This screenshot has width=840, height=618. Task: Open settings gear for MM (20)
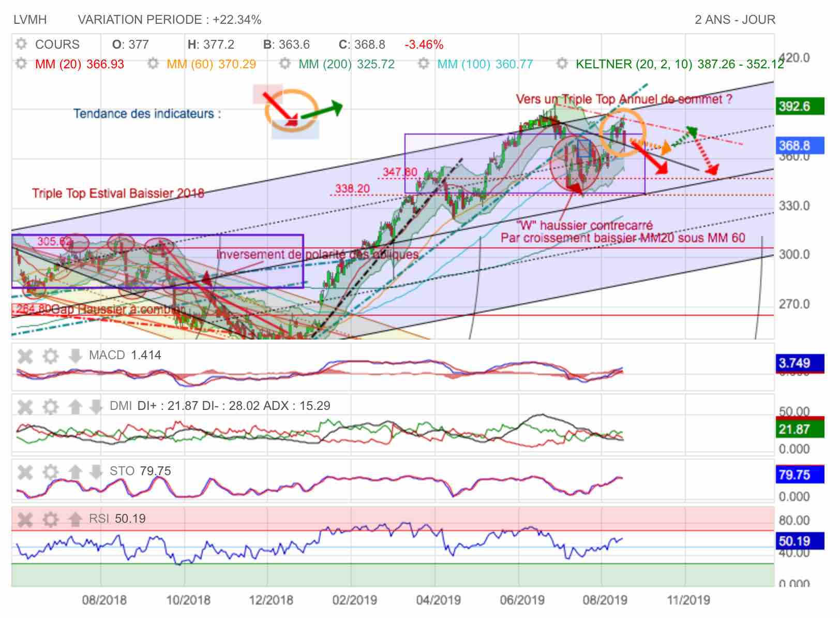[x=21, y=64]
